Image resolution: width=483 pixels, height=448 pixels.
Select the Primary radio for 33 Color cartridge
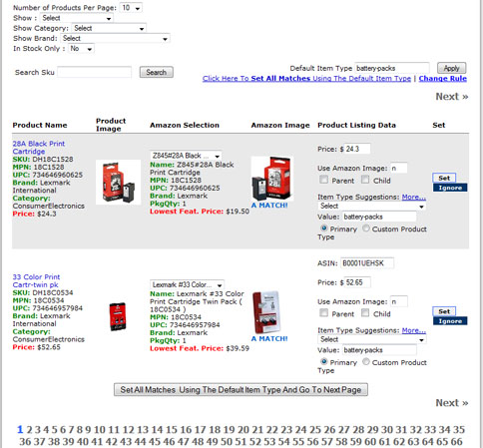pos(323,361)
